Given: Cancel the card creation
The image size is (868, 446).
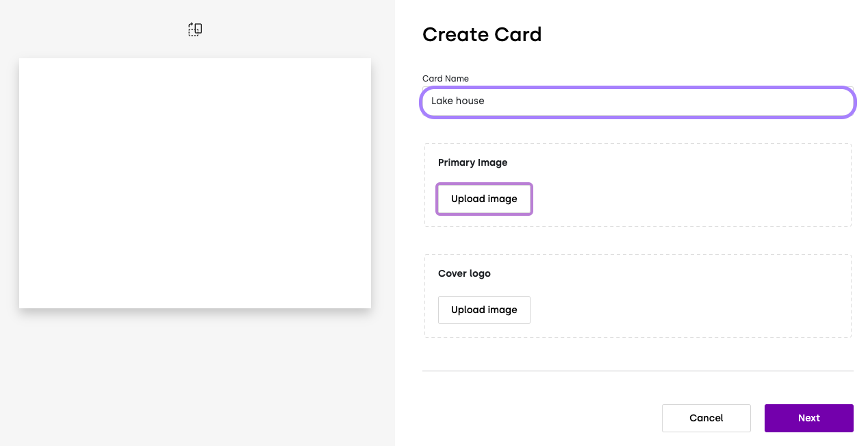Looking at the screenshot, I should [x=706, y=418].
